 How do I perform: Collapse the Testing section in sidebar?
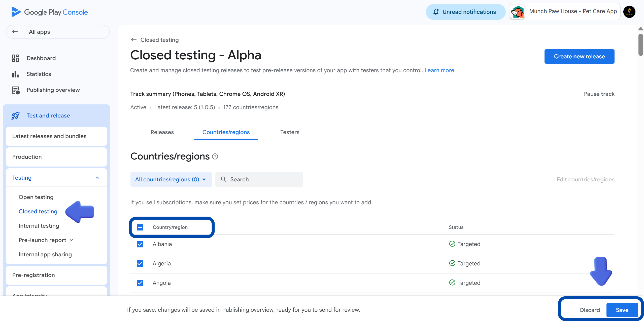point(97,177)
